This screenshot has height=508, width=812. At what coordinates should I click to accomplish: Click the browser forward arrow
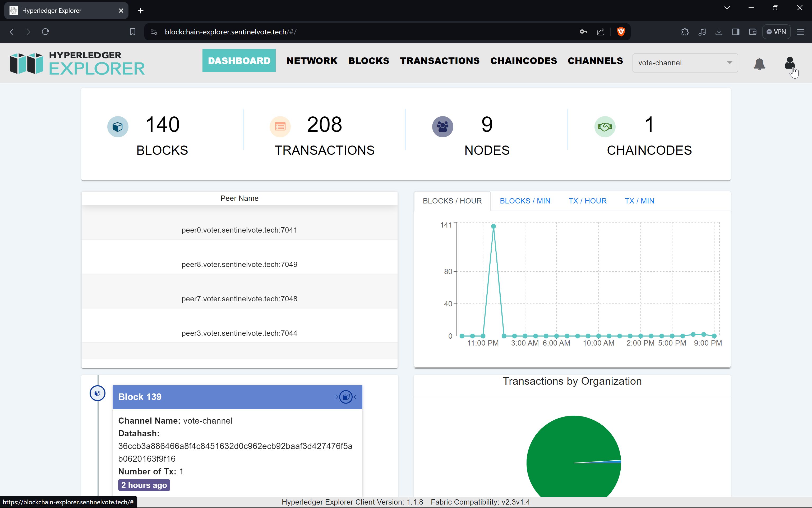point(29,31)
